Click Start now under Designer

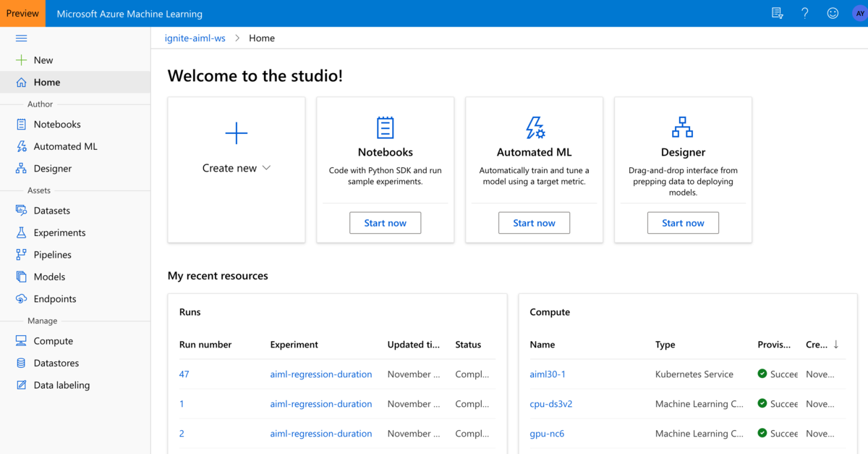pyautogui.click(x=683, y=223)
